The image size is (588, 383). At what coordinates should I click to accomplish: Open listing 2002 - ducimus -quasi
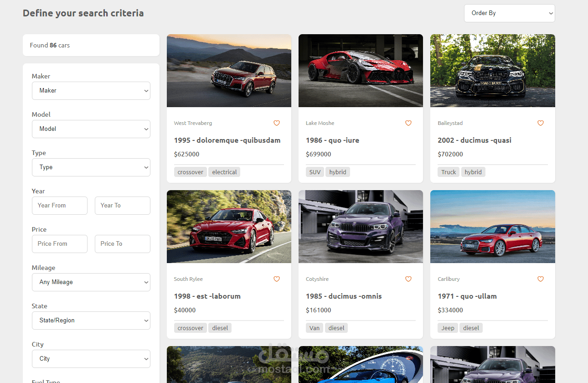pos(475,140)
